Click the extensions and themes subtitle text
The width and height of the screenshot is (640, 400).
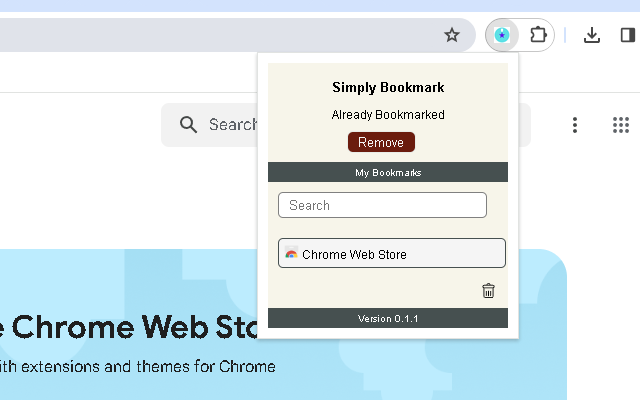tap(138, 367)
